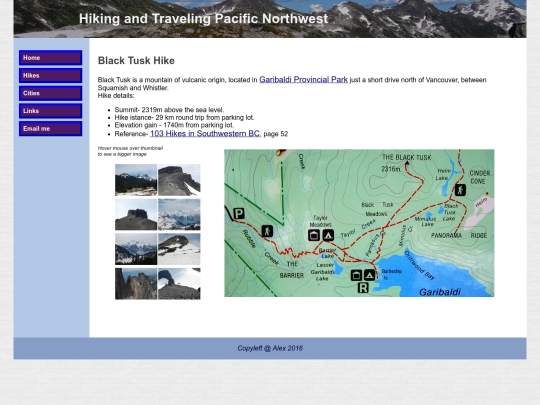
Task: Click the 29 km round trip bullet
Action: pyautogui.click(x=184, y=117)
